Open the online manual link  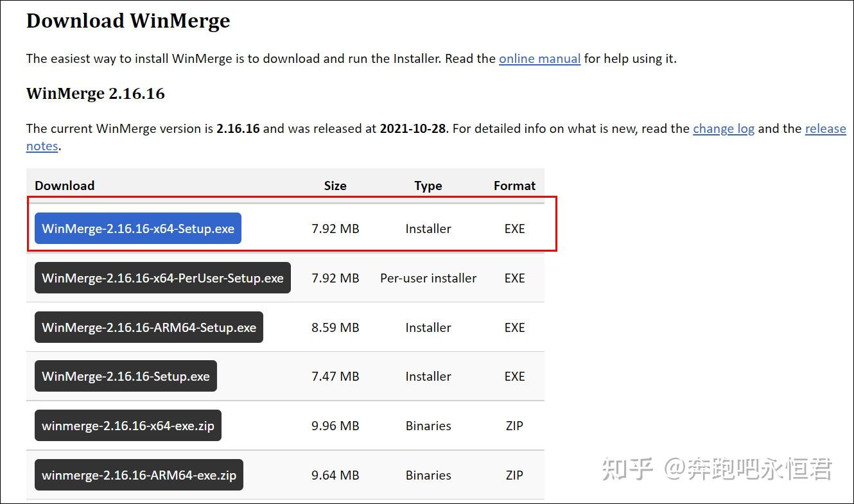click(x=539, y=58)
